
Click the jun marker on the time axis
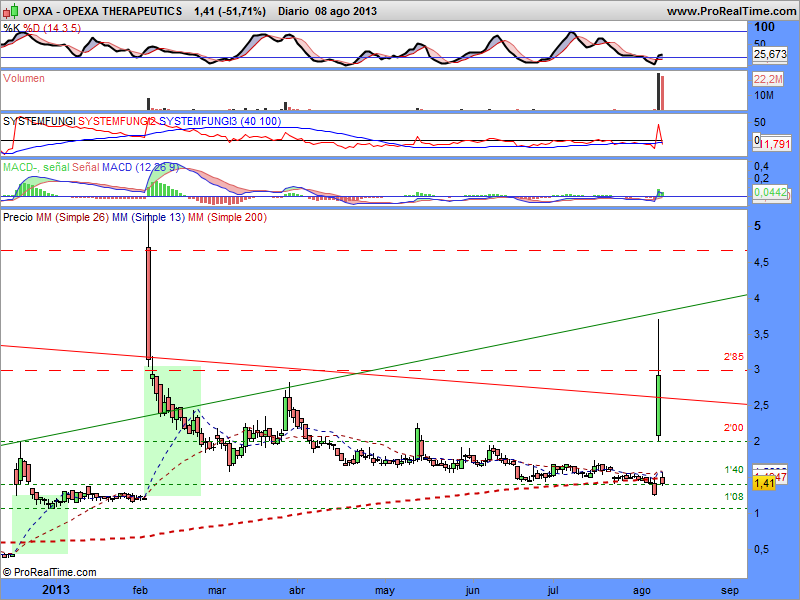coord(472,590)
